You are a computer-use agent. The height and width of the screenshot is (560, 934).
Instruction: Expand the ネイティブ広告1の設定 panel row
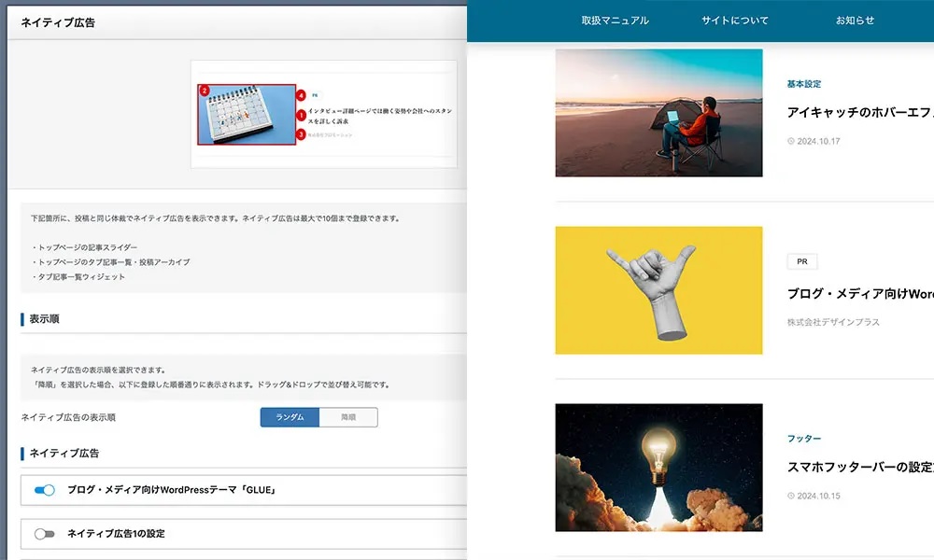(x=244, y=534)
